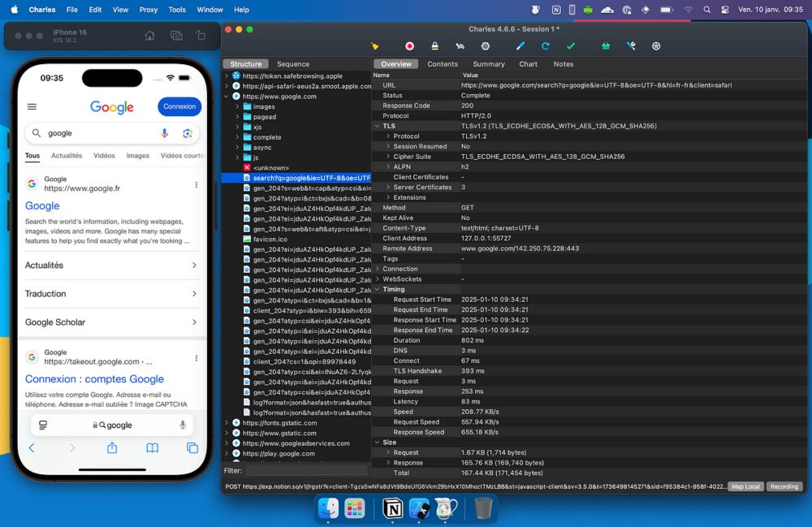The image size is (812, 527).
Task: Expand the complete folder
Action: [237, 137]
